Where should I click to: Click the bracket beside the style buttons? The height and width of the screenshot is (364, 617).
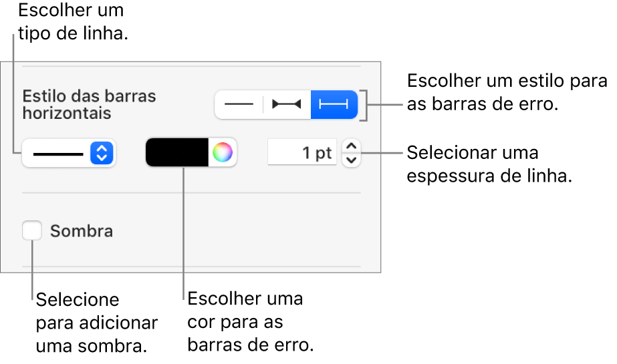tap(364, 105)
